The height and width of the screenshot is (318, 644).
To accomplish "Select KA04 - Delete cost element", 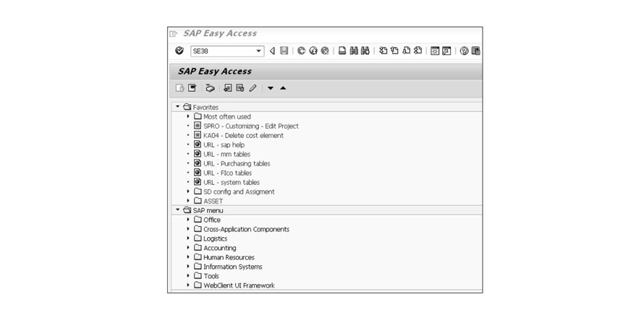I will [x=243, y=135].
